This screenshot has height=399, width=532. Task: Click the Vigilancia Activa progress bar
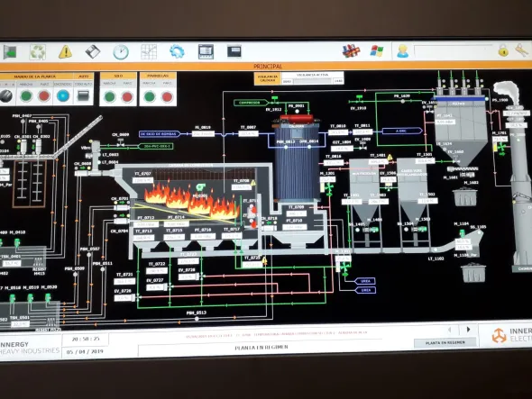point(312,81)
